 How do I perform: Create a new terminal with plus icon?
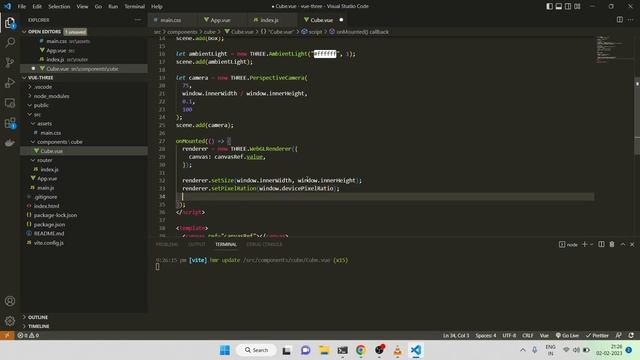tap(584, 244)
